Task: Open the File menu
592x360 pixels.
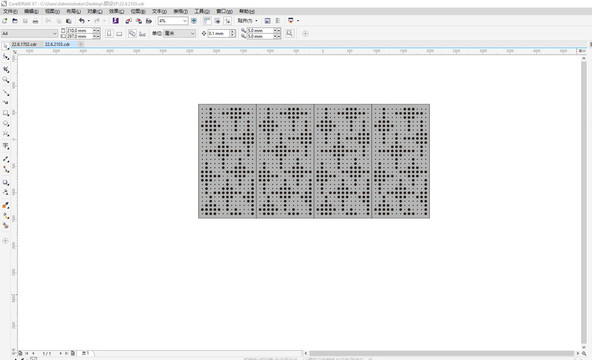Action: [10, 11]
